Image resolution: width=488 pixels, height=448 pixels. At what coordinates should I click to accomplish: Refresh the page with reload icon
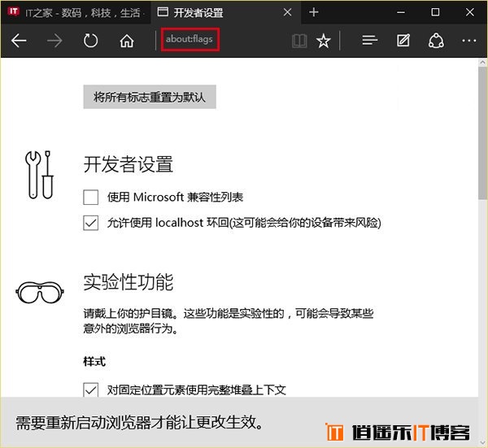point(90,41)
